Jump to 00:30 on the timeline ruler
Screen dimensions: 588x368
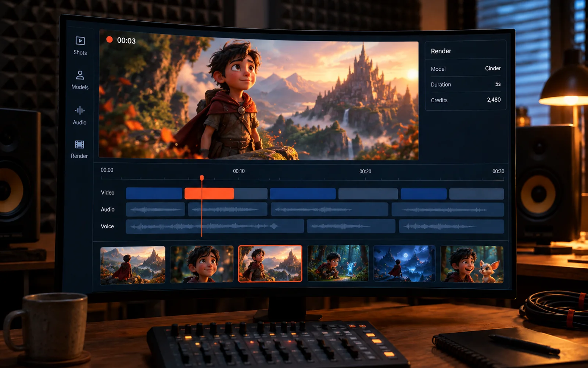(x=498, y=171)
